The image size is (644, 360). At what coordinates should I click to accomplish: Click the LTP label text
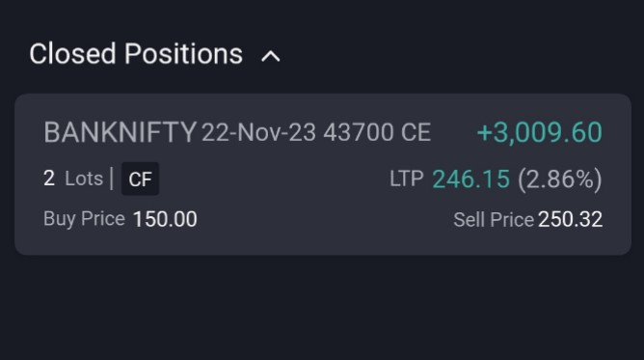click(407, 180)
